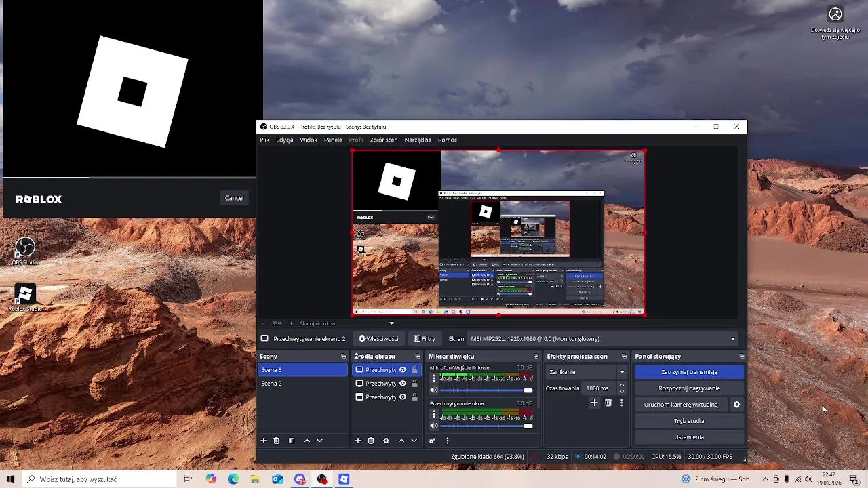This screenshot has width=868, height=488.
Task: Open source properties gear in Źródła obrazu toolbar
Action: [386, 441]
